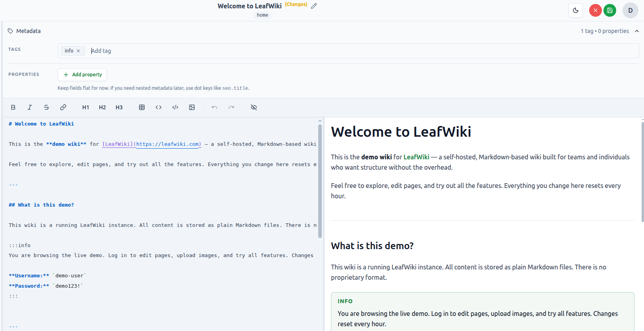
Task: Apply strikethrough formatting
Action: coord(46,107)
